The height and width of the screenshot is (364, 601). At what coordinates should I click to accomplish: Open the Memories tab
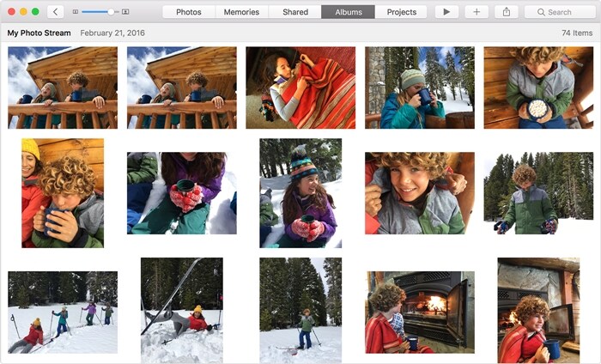point(242,12)
